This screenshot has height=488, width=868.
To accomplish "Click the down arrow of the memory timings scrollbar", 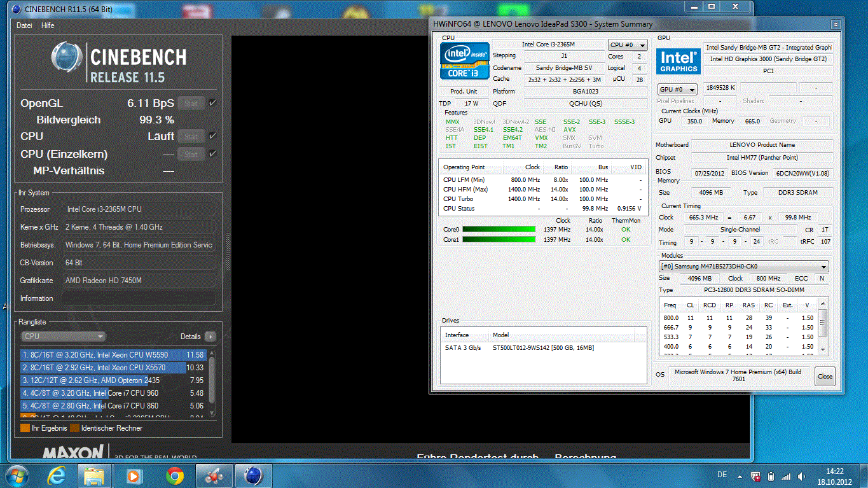I will [823, 349].
